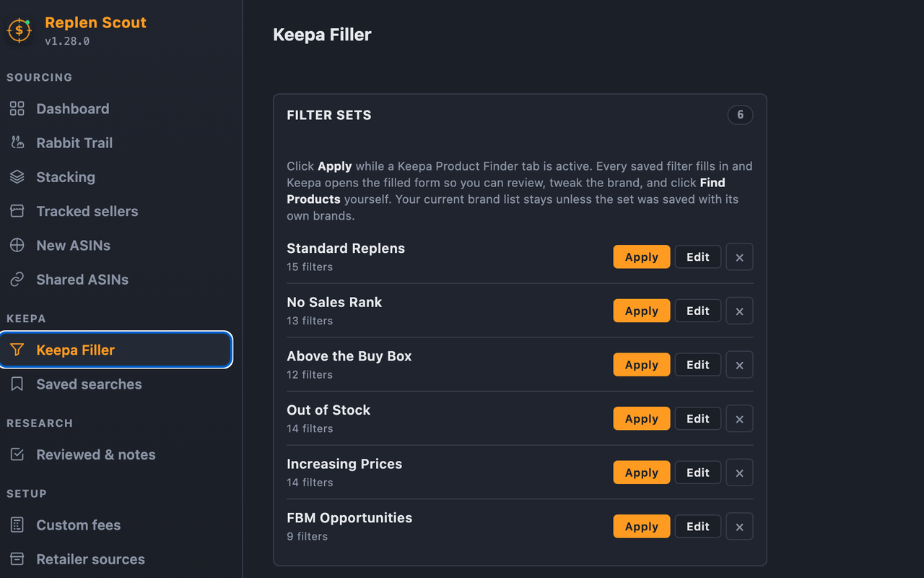This screenshot has width=924, height=578.
Task: Click the Shared ASINs link icon
Action: pos(17,280)
